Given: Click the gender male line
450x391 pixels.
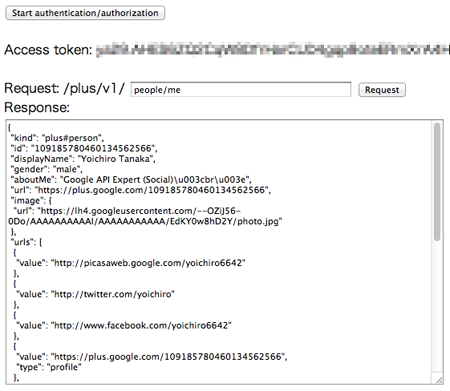Looking at the screenshot, I should pos(47,169).
